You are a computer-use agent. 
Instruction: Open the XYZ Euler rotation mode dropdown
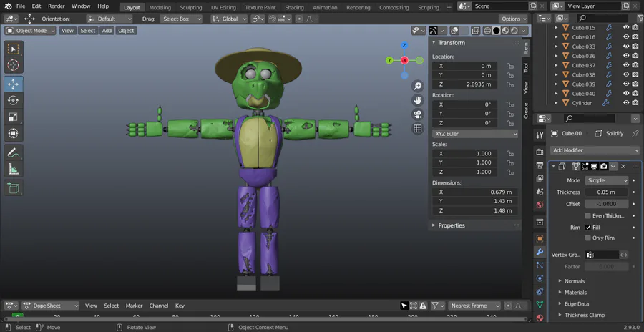pyautogui.click(x=474, y=133)
